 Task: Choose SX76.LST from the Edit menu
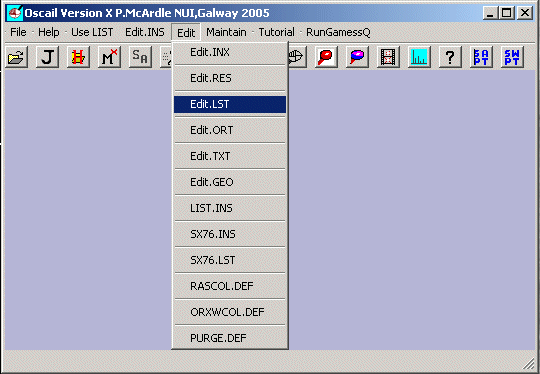click(x=230, y=260)
